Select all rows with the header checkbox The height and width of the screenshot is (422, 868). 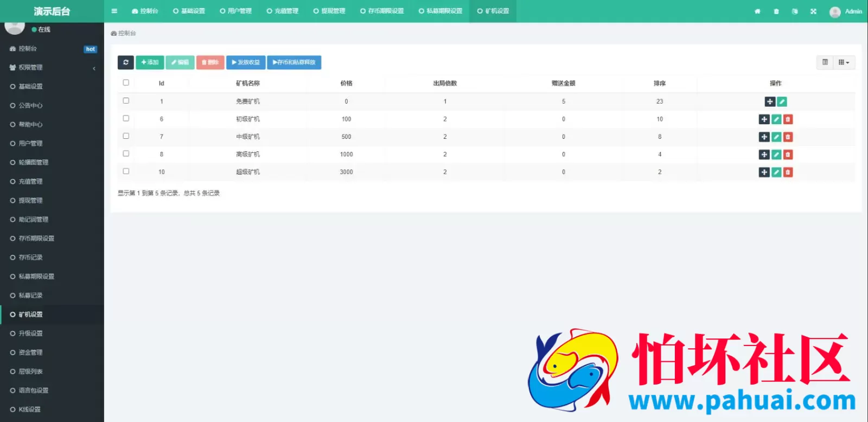pos(126,83)
